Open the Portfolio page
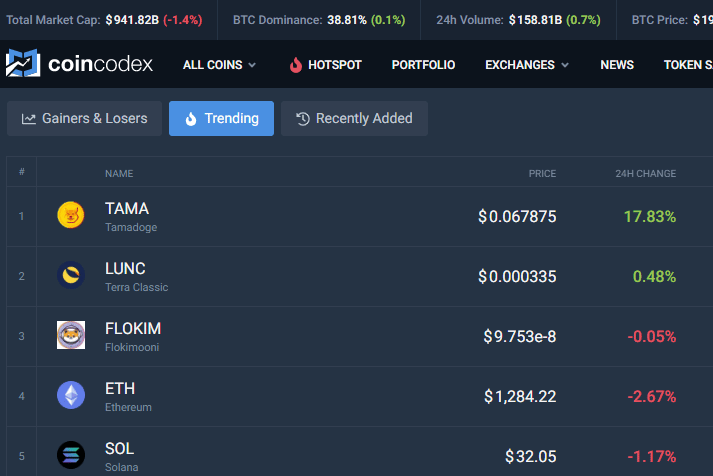The height and width of the screenshot is (476, 713). pyautogui.click(x=423, y=65)
